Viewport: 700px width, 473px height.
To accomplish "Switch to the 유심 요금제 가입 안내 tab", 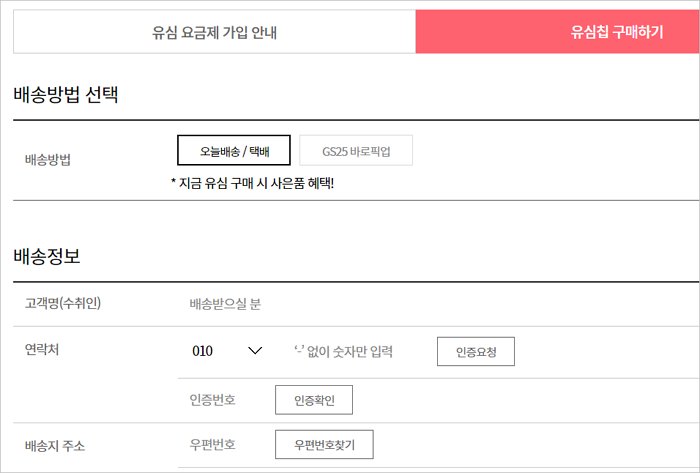I will [214, 32].
